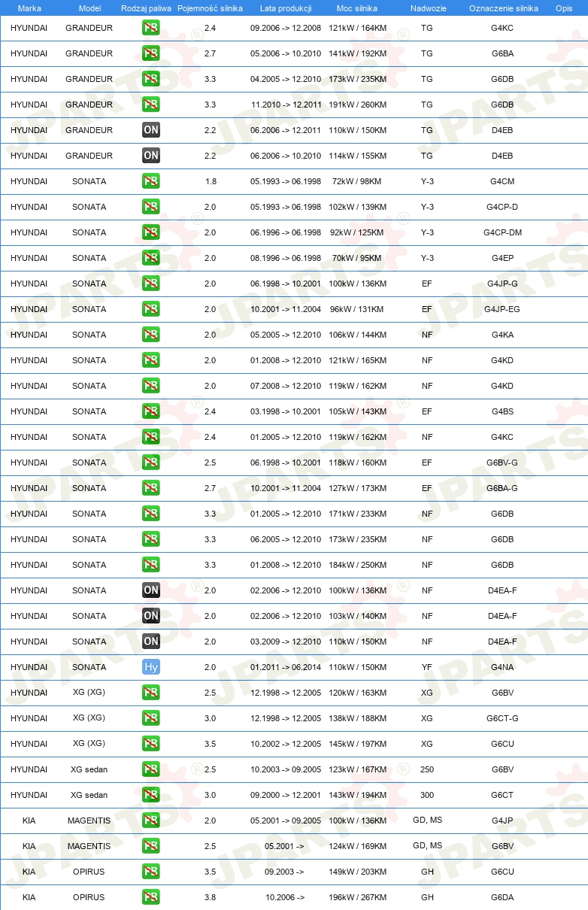Click the Opis column header
The width and height of the screenshot is (588, 910).
[564, 8]
